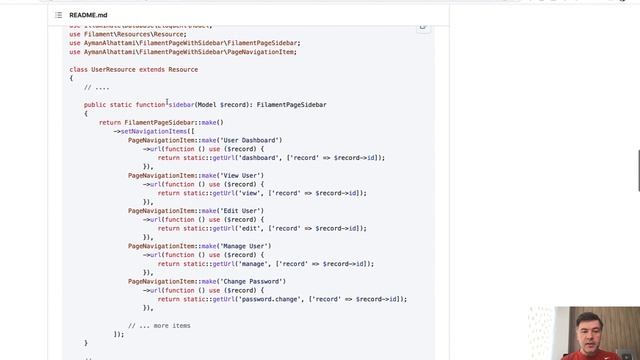Click 'class UserResource extends Resource' line

tap(133, 69)
